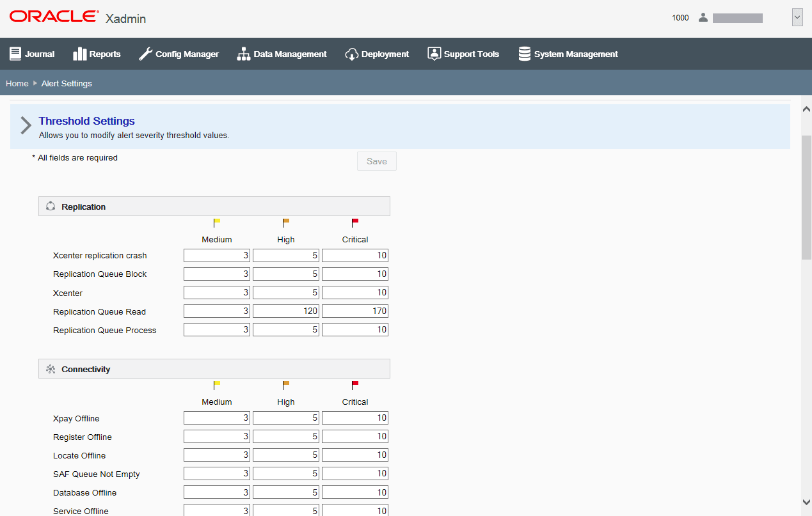Click the Connectivity section header
Viewport: 812px width, 516px height.
214,369
